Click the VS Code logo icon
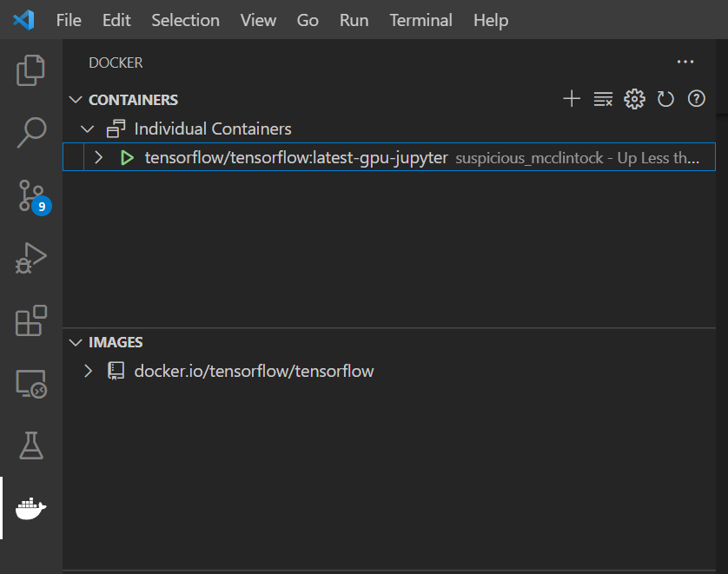The image size is (728, 574). pos(23,20)
